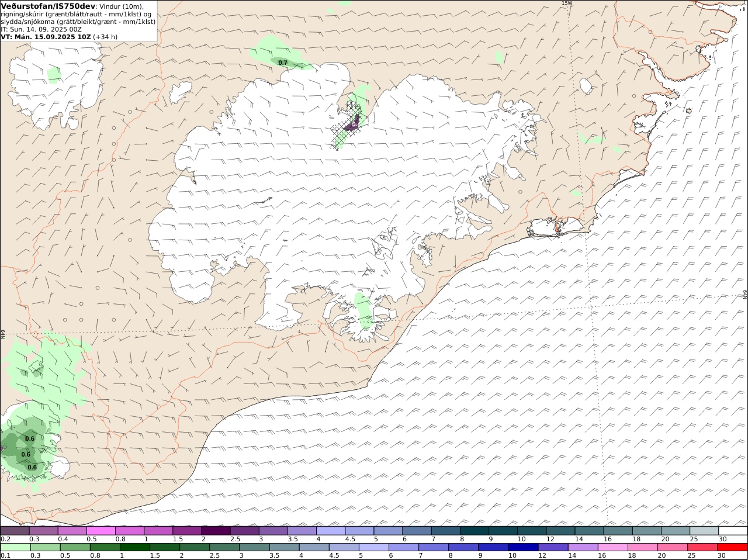Click the 'rigning/skúrir' description line
Screen dimensions: 748x560
(x=76, y=14)
